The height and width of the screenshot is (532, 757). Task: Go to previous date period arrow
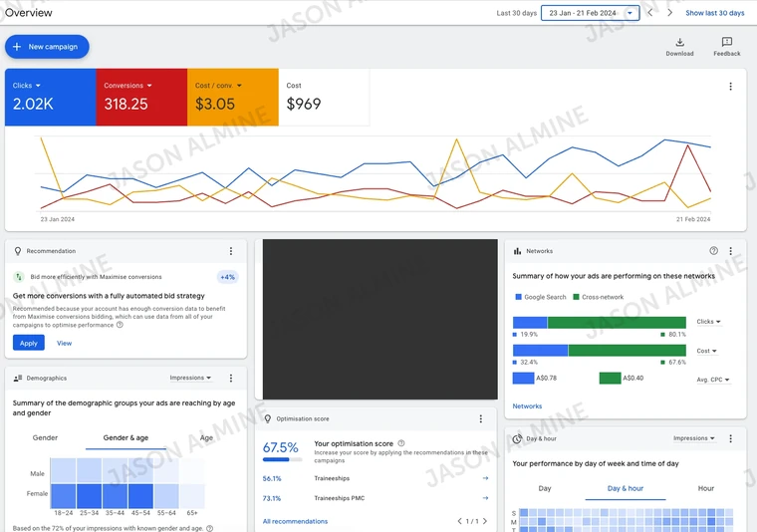click(x=650, y=13)
